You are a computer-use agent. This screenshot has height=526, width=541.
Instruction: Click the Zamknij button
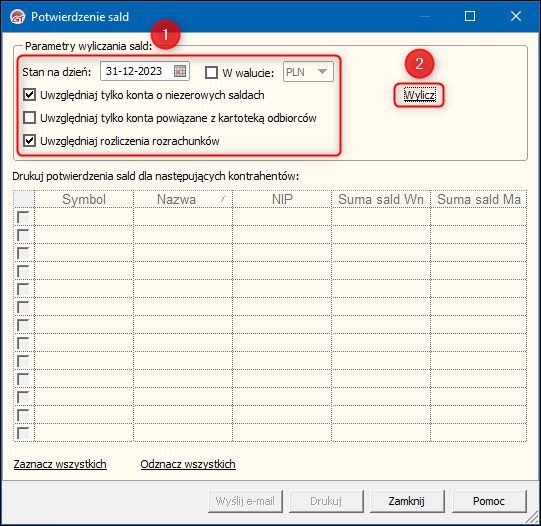(x=407, y=501)
